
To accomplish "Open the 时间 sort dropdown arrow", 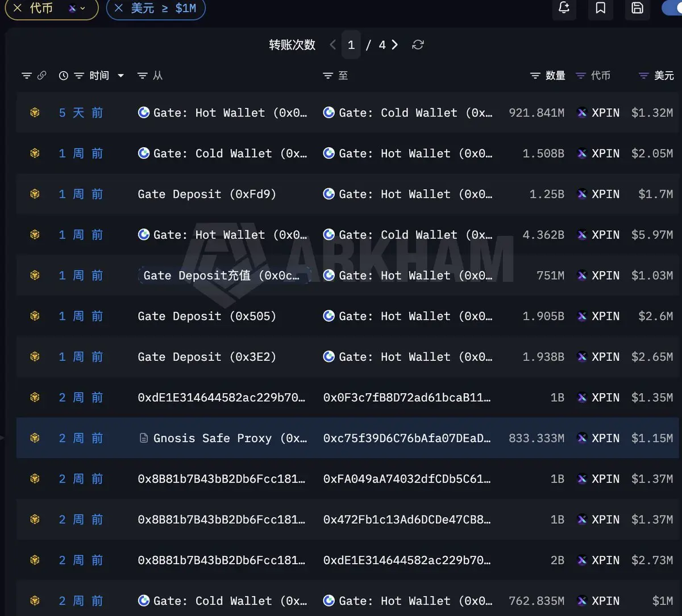I will [120, 76].
